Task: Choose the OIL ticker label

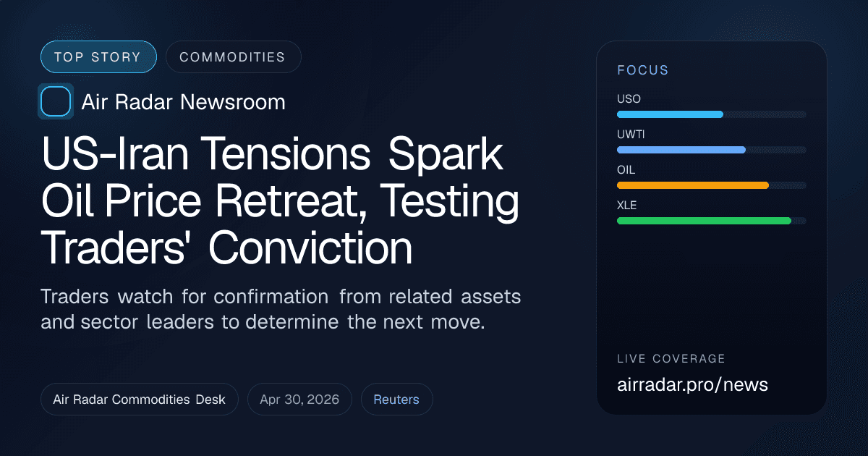Action: tap(626, 170)
